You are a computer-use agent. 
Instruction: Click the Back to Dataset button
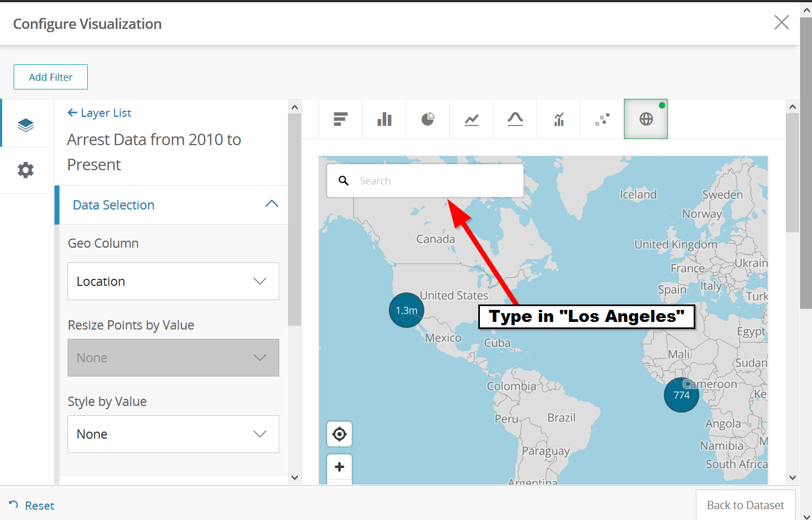coord(745,505)
